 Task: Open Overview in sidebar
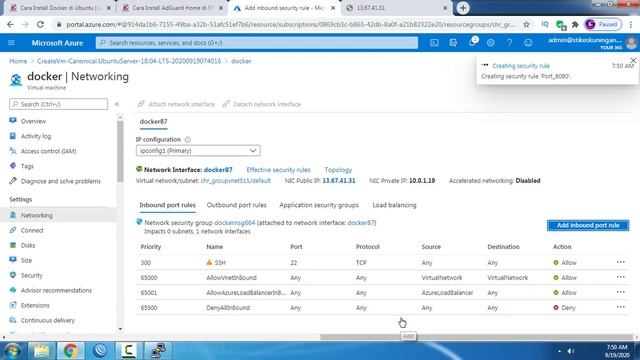(33, 121)
